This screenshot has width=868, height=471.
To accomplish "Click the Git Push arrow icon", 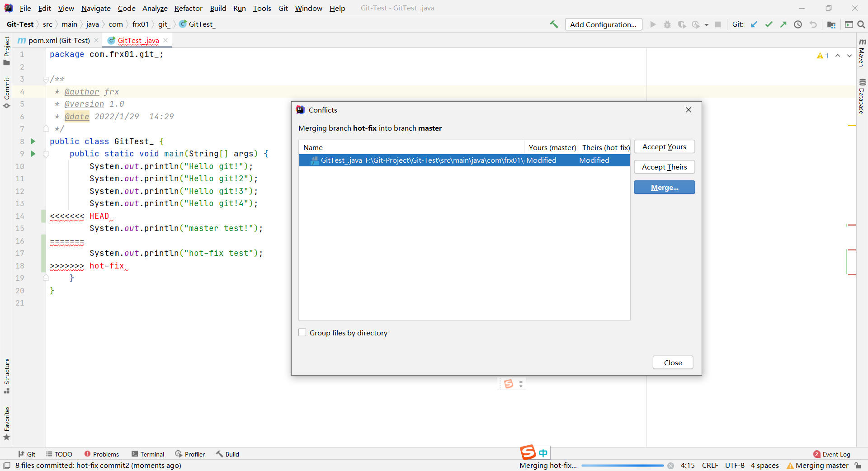I will pos(783,24).
